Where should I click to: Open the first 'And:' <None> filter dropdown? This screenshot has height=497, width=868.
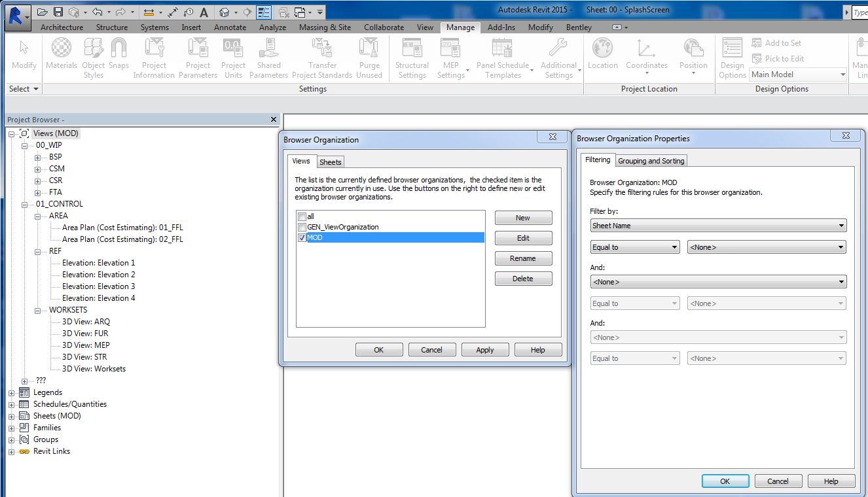click(x=718, y=282)
